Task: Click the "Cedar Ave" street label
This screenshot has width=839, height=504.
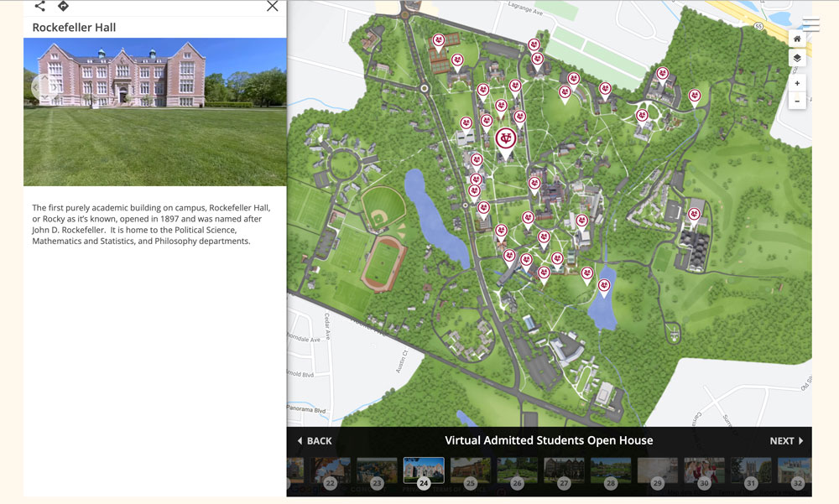Action: pyautogui.click(x=327, y=326)
